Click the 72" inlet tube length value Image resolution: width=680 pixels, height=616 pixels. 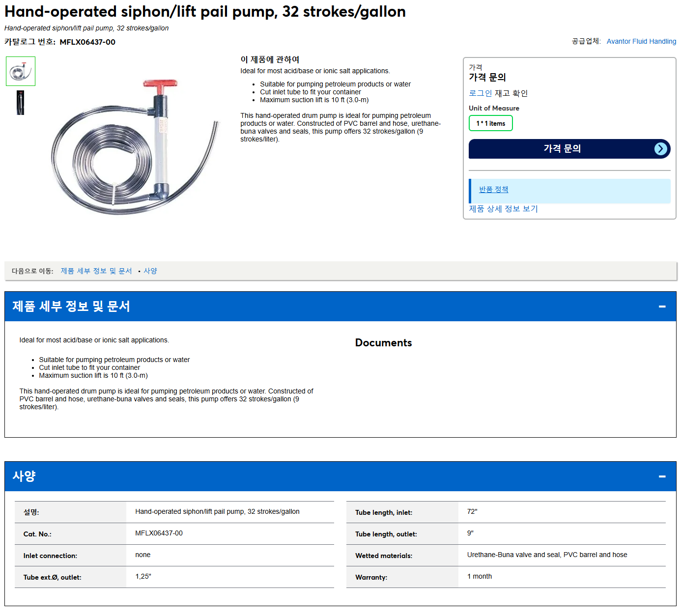(x=472, y=512)
